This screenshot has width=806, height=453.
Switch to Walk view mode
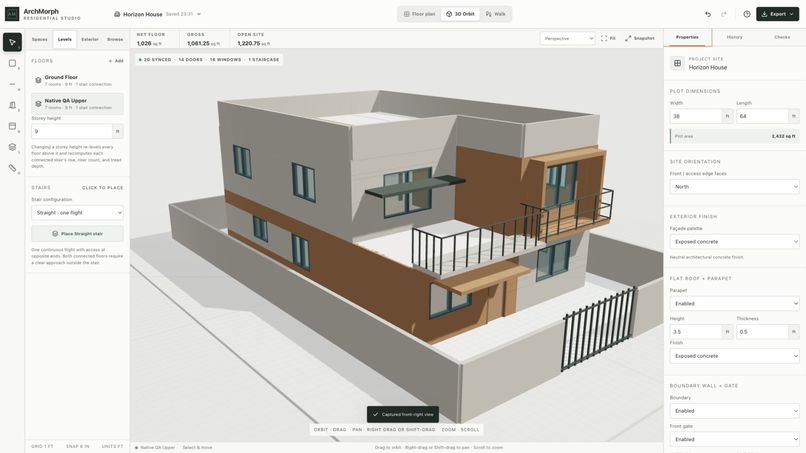pos(496,14)
